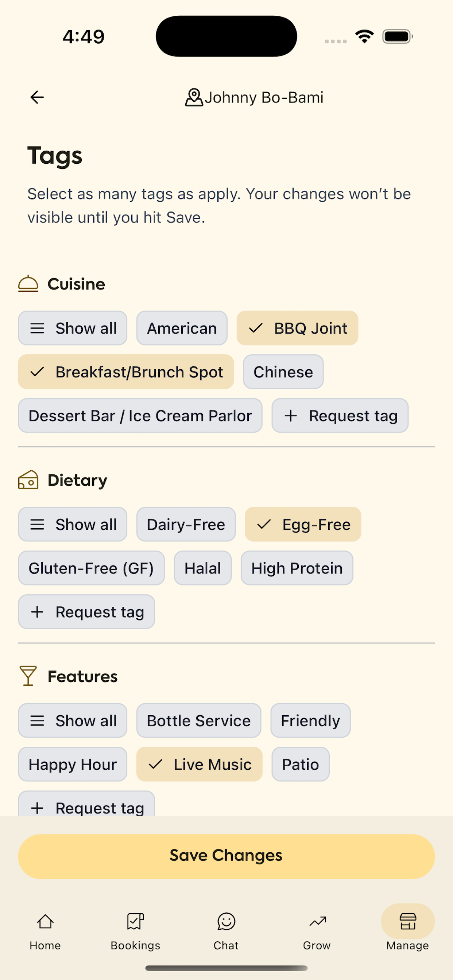The width and height of the screenshot is (453, 980).
Task: Tap the Cuisine cloche icon
Action: [28, 284]
